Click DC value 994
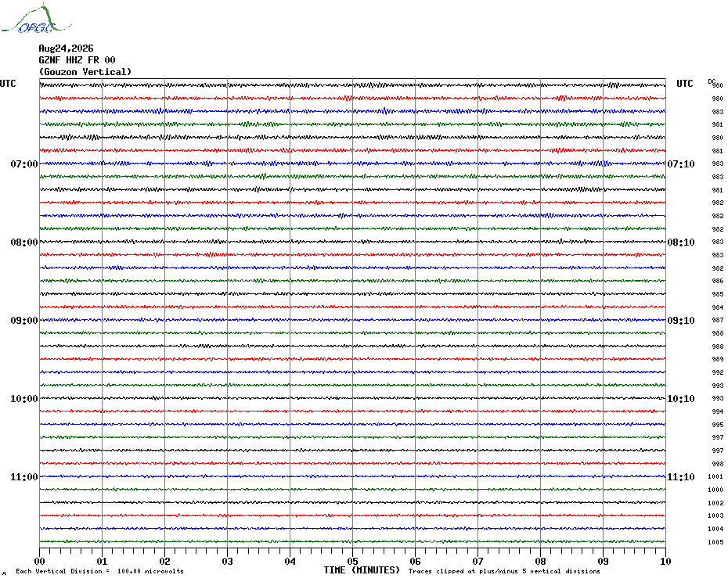Image resolution: width=728 pixels, height=582 pixels. coord(717,411)
